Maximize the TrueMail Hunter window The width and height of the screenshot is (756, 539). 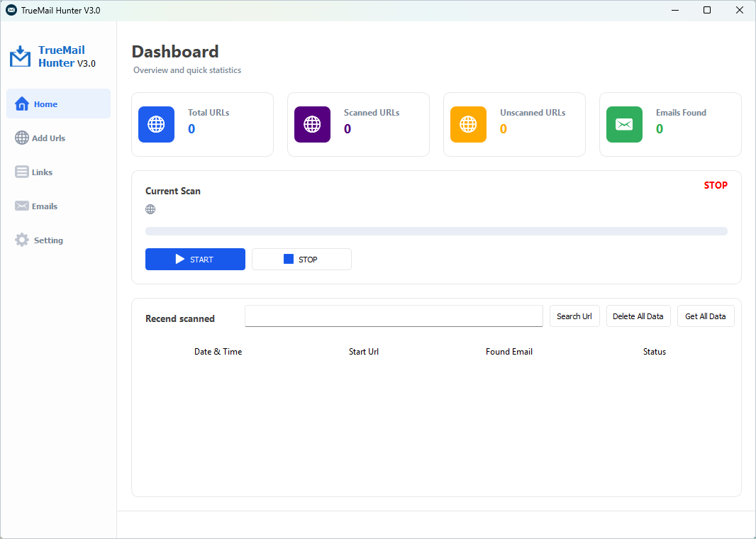click(707, 10)
